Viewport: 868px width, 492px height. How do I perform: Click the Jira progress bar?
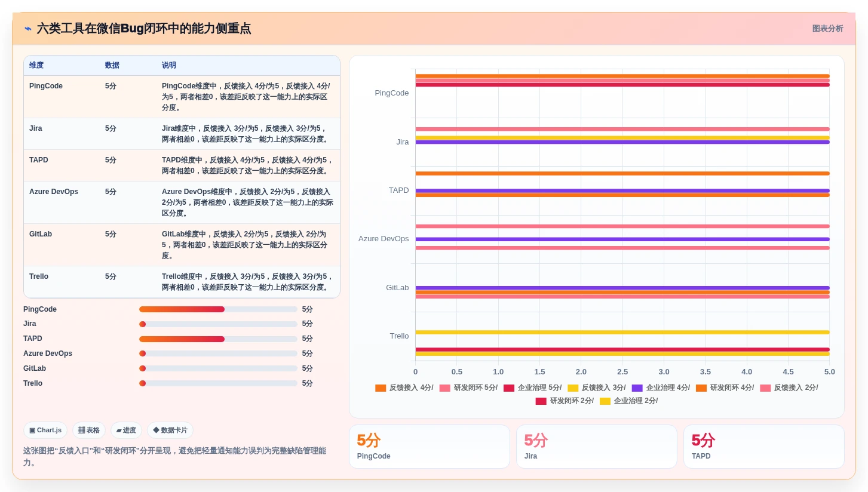tap(218, 324)
